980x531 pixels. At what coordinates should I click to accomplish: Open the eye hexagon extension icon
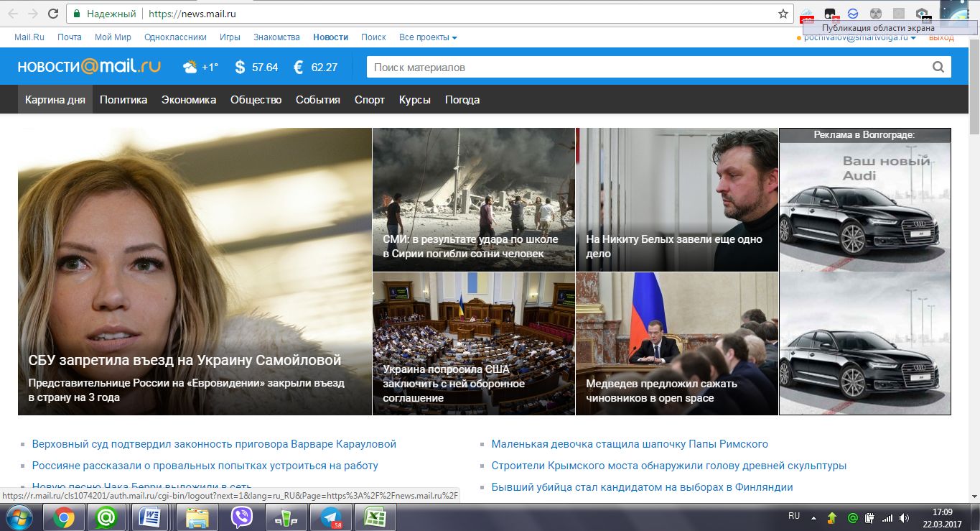click(x=923, y=14)
